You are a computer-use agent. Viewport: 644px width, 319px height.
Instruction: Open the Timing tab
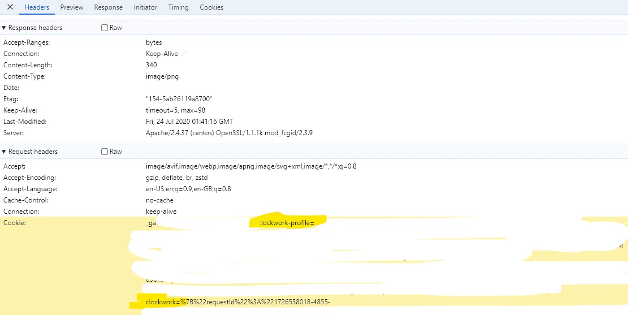pos(178,7)
